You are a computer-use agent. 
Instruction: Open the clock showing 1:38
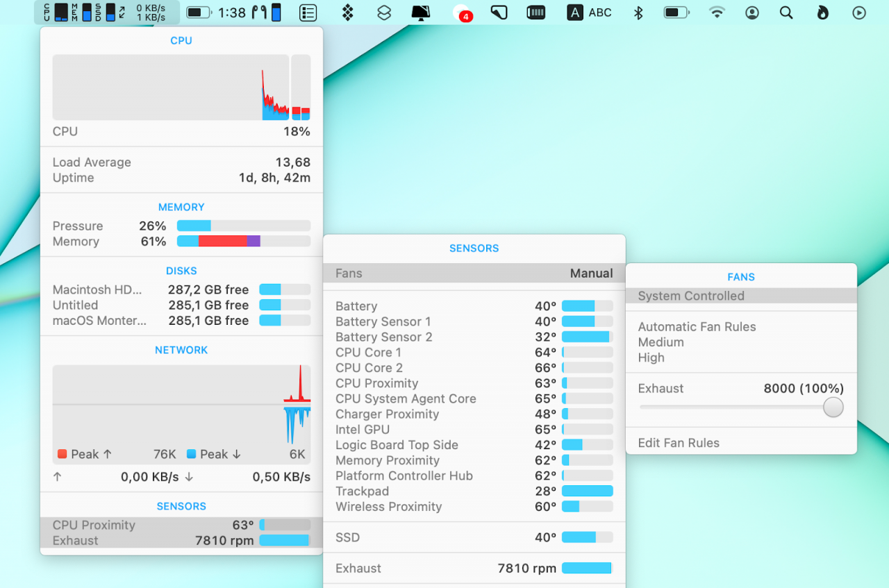pos(233,11)
